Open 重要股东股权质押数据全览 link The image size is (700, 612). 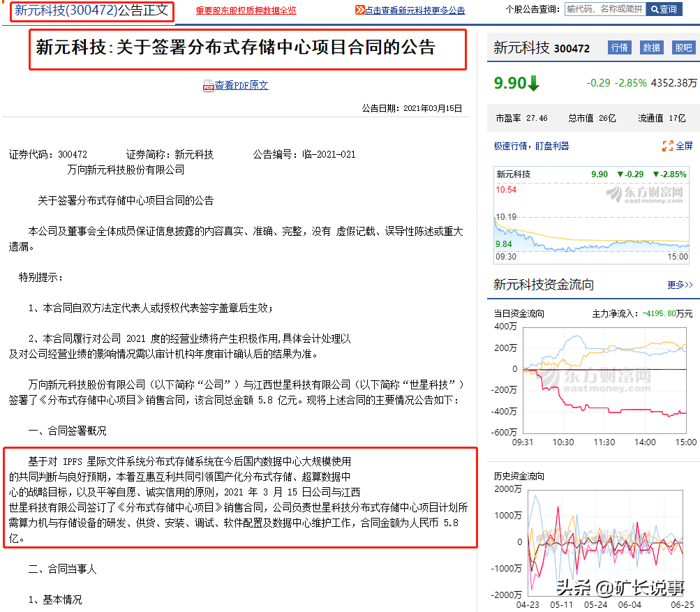coord(246,10)
